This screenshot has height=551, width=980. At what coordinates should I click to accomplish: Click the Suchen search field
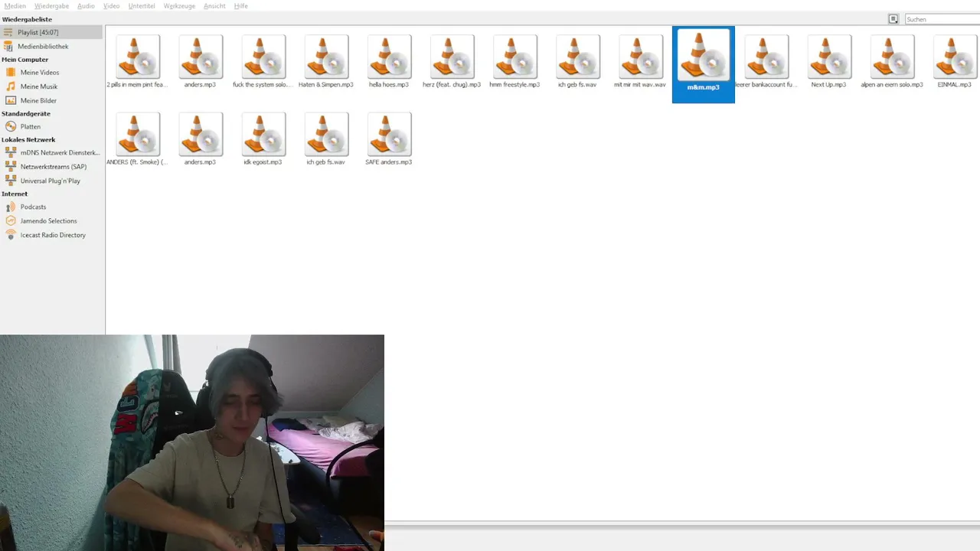click(x=942, y=19)
